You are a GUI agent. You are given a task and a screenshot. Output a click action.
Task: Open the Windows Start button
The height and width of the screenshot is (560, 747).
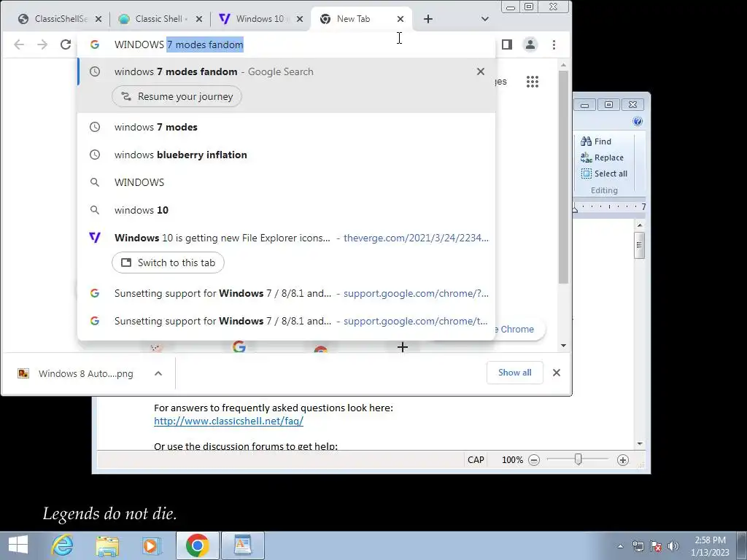(18, 545)
